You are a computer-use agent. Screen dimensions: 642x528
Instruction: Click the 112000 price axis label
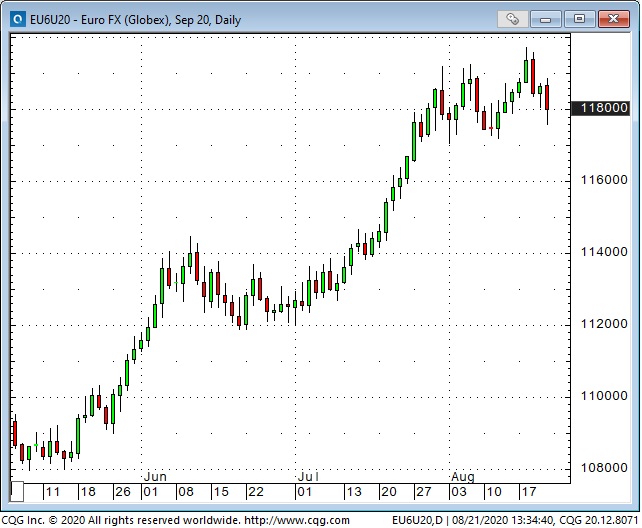tap(604, 324)
